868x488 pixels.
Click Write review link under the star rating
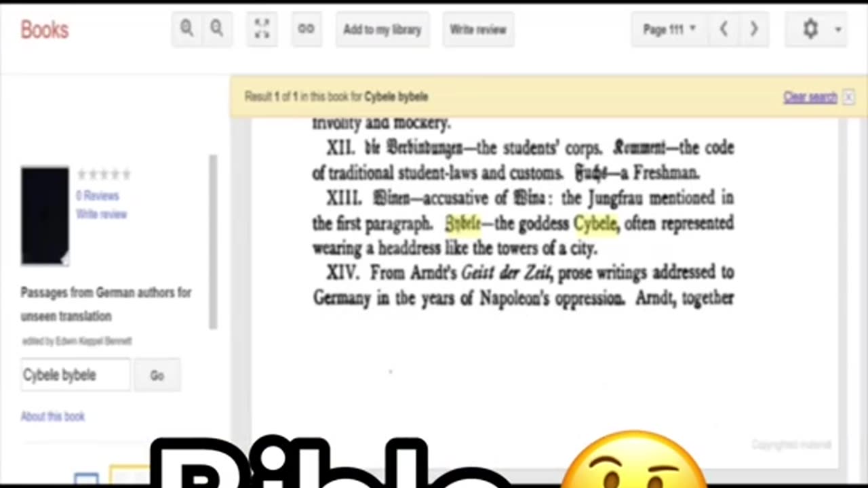click(102, 214)
